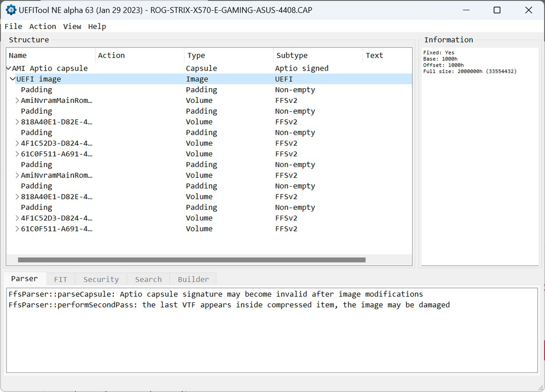Sort by the Name column header
Viewport: 545px width, 392px height.
pyautogui.click(x=51, y=55)
